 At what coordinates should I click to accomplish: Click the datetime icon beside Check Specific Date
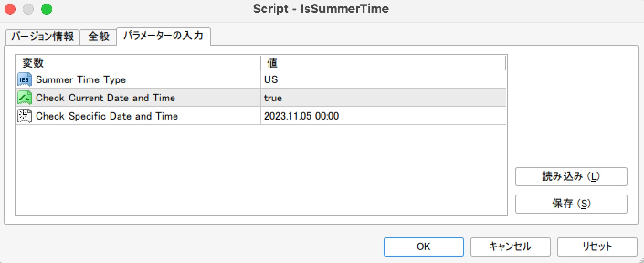[x=25, y=116]
